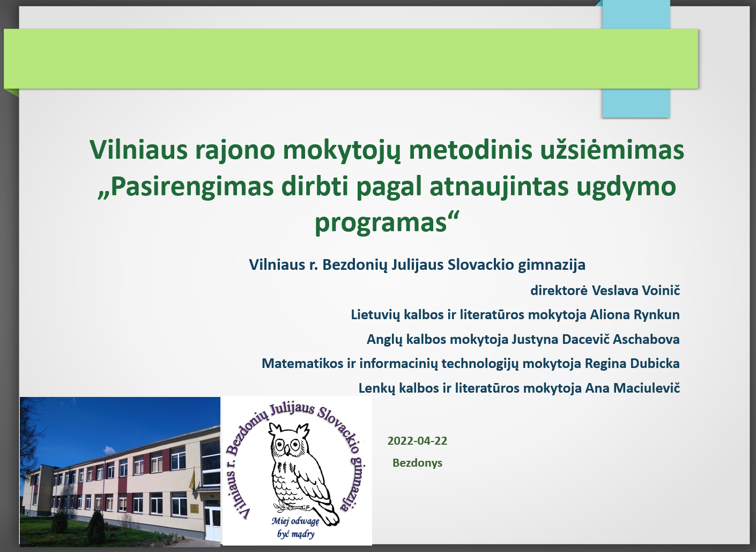The height and width of the screenshot is (552, 756).
Task: Click the date "2022-04-22"
Action: (x=417, y=441)
